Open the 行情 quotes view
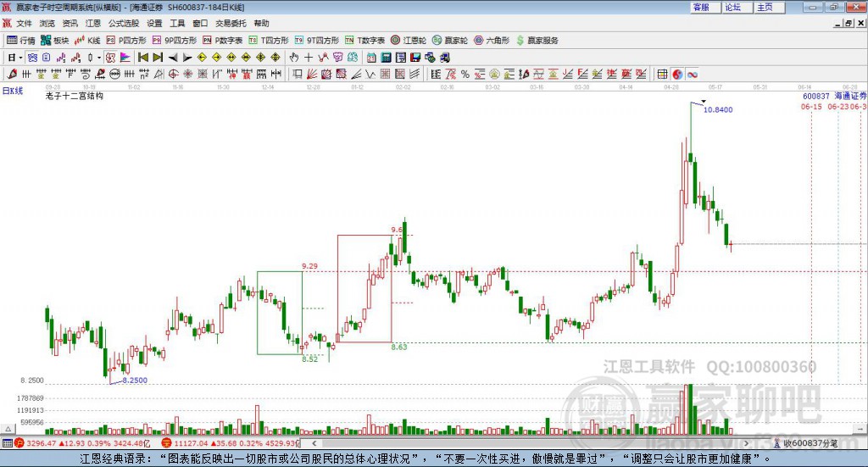Image resolution: width=868 pixels, height=467 pixels. tap(20, 41)
